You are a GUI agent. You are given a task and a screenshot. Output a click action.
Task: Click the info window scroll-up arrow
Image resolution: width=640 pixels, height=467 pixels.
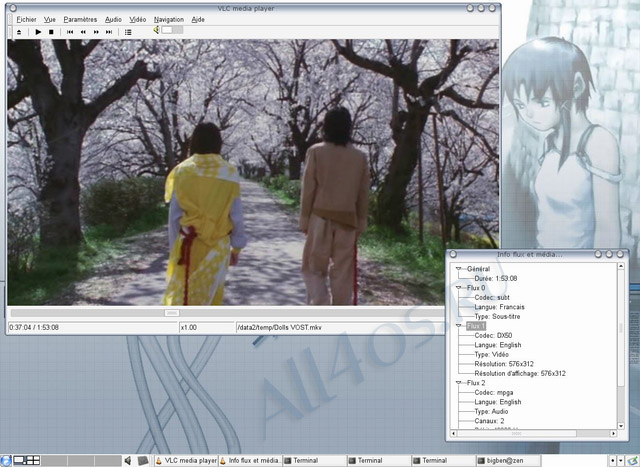(x=621, y=266)
